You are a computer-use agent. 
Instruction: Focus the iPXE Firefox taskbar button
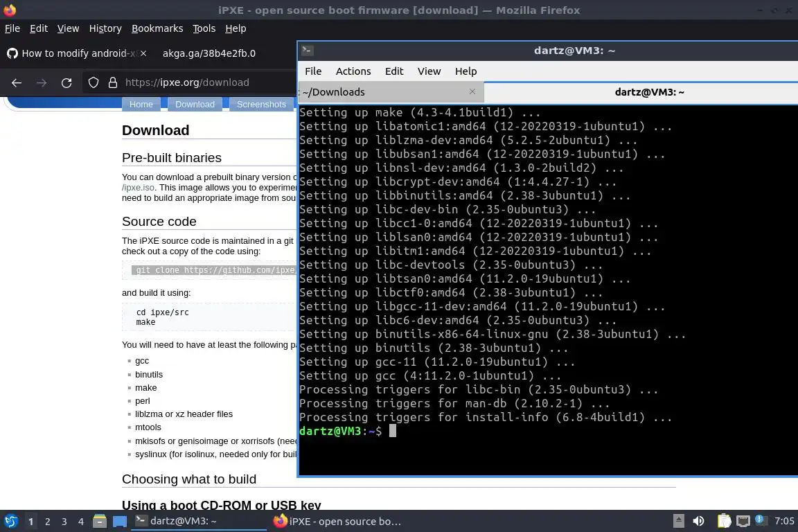click(x=337, y=521)
